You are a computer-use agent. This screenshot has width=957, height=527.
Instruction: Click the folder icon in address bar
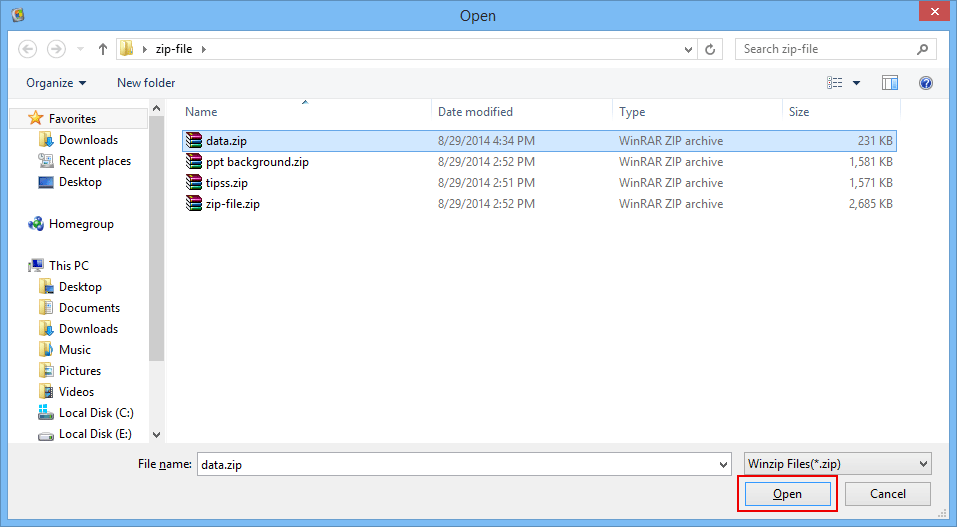(x=126, y=49)
